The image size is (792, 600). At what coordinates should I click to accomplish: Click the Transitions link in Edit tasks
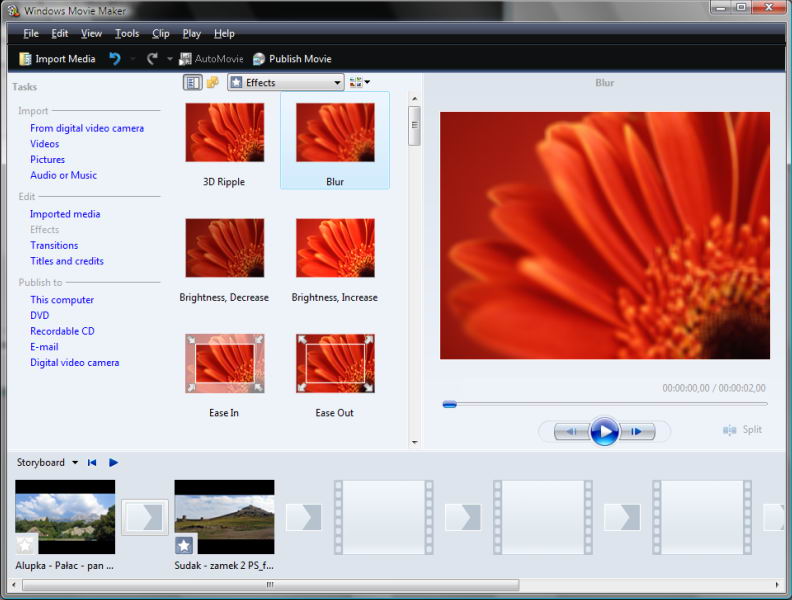pos(54,245)
